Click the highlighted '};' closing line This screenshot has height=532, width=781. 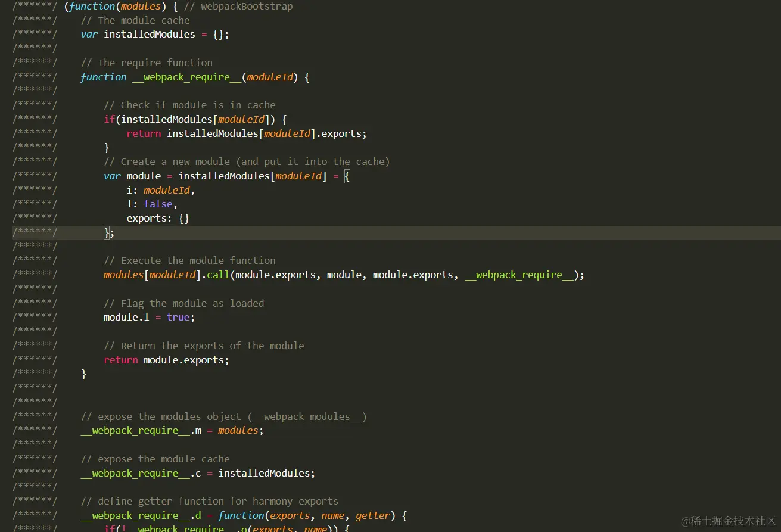click(109, 233)
